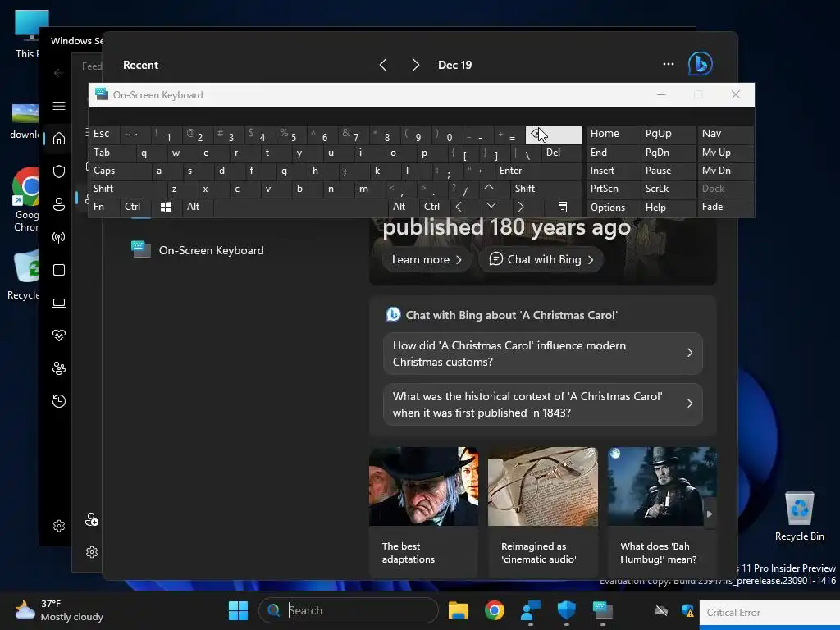840x630 pixels.
Task: Open the weather widget showing 37°F
Action: point(59,610)
